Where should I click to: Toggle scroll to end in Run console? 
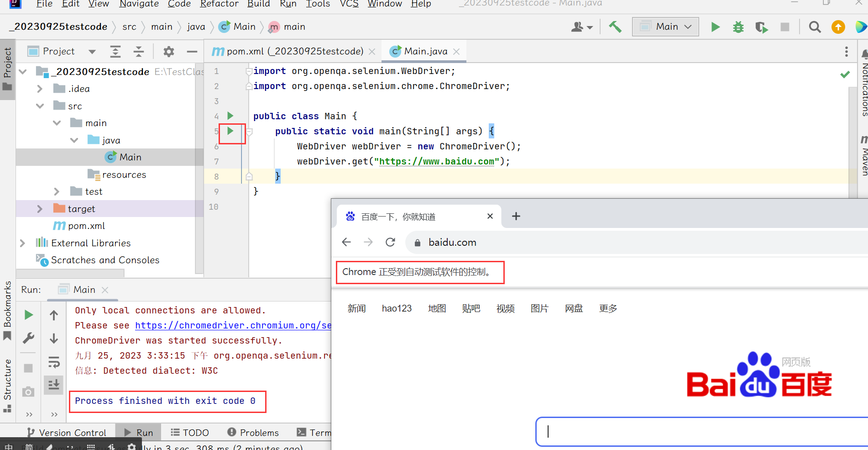(54, 385)
